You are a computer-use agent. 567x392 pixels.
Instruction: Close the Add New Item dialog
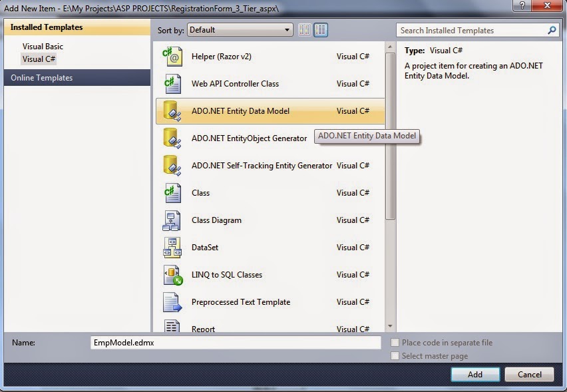point(548,6)
